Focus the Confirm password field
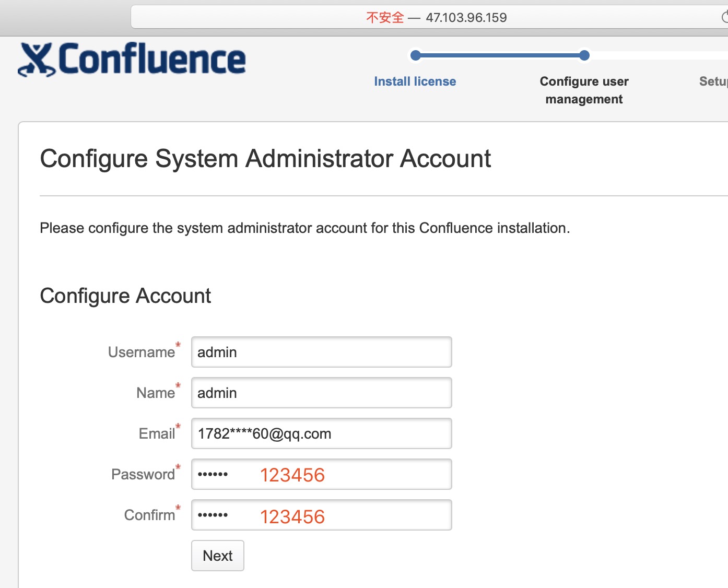Screen dimensions: 728x588 coord(322,515)
